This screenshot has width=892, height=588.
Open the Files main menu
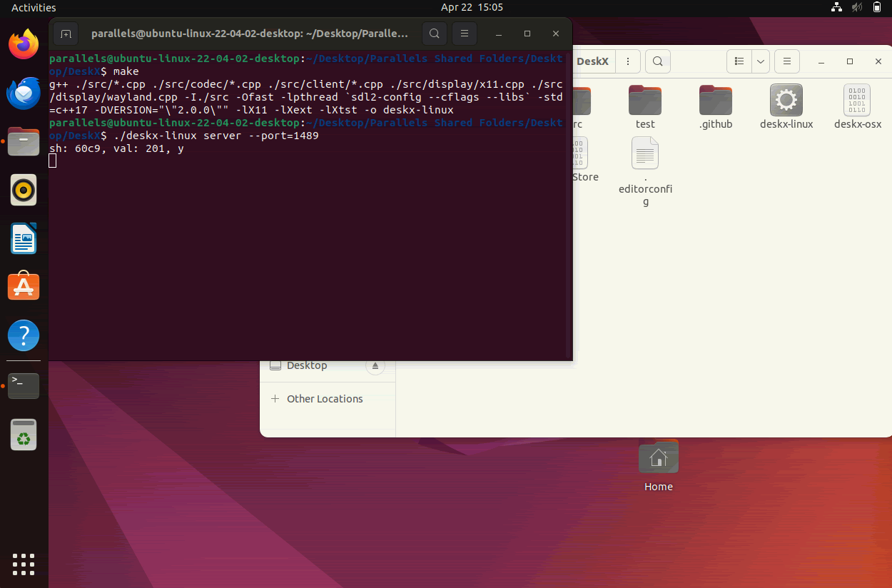click(786, 61)
